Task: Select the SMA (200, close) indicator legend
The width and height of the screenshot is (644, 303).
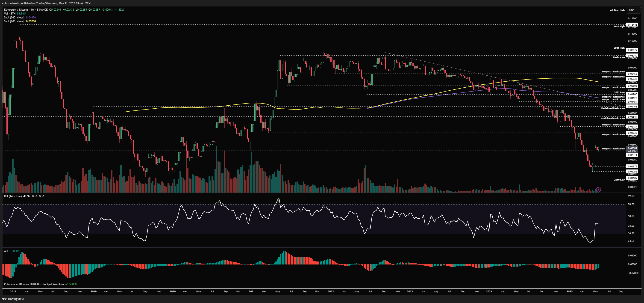Action: [14, 21]
